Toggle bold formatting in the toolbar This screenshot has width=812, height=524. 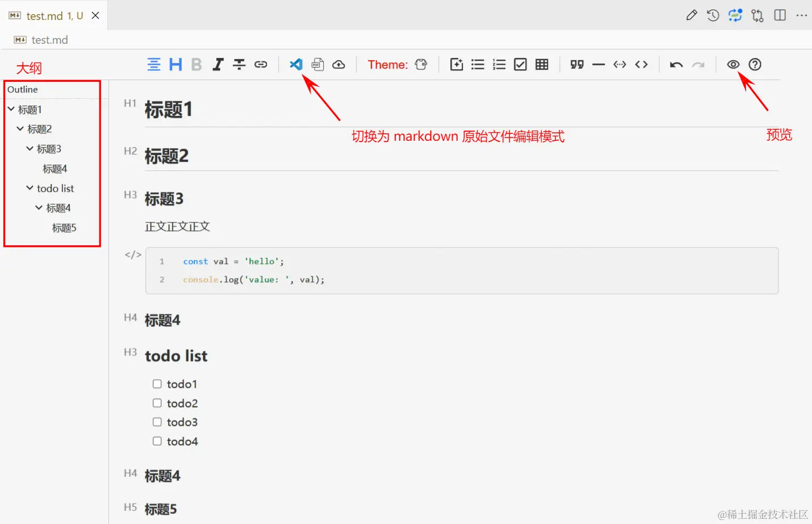pos(196,64)
